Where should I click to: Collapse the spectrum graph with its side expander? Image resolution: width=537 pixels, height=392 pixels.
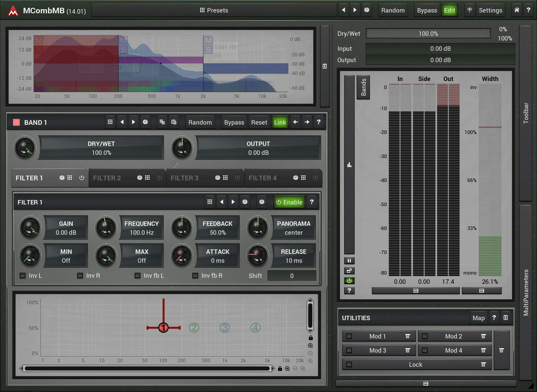[325, 66]
